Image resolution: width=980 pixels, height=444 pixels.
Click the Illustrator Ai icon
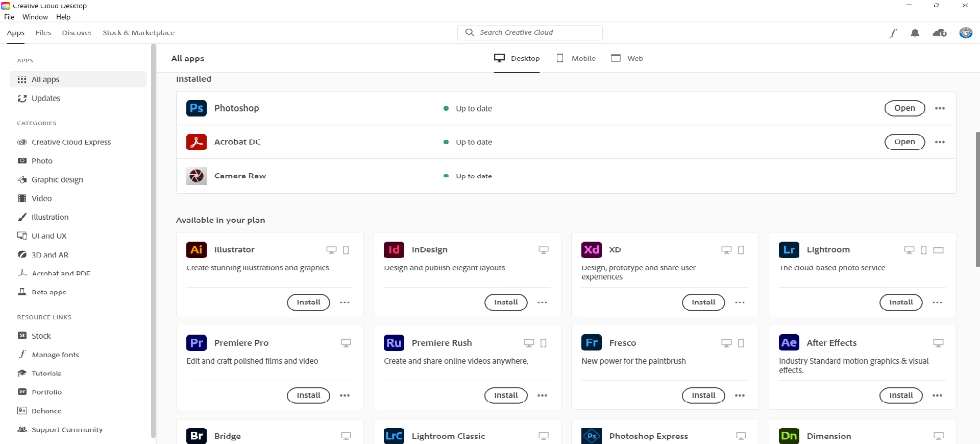(196, 250)
